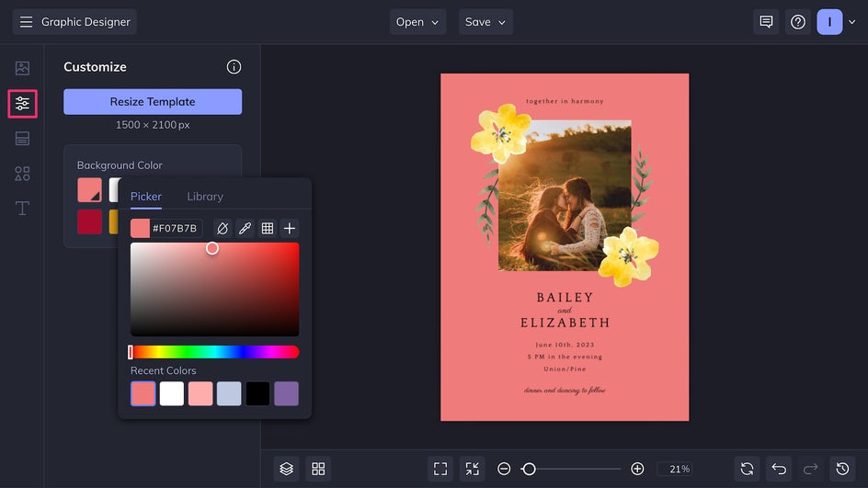The image size is (868, 488).
Task: Select 'together in harmony' text on canvas
Action: click(565, 101)
